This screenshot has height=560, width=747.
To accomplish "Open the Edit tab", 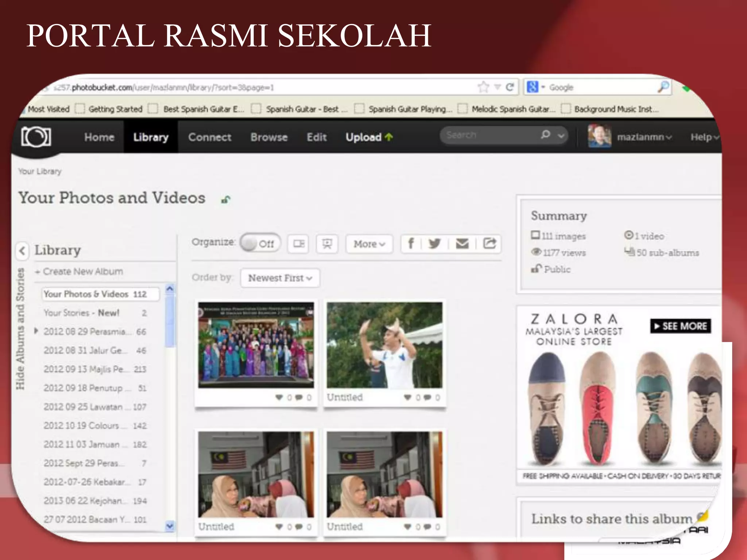I will pyautogui.click(x=316, y=137).
